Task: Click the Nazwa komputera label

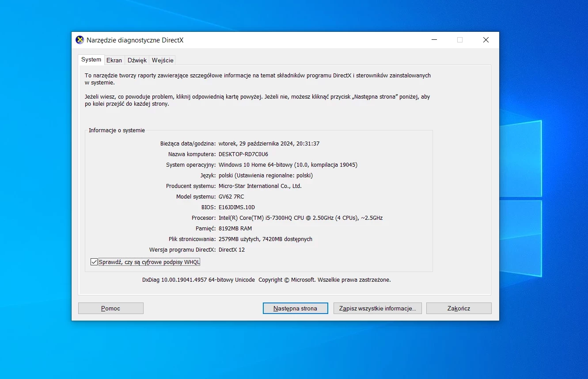Action: pos(192,154)
